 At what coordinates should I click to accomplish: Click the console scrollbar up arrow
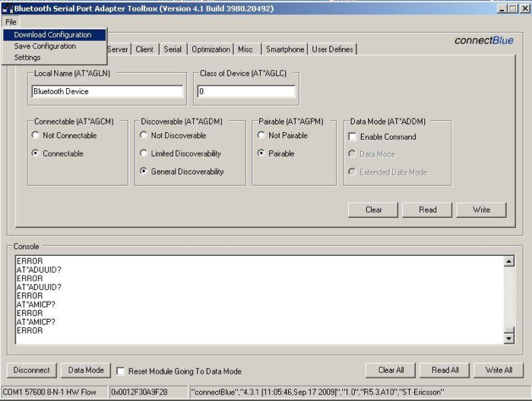(x=509, y=261)
